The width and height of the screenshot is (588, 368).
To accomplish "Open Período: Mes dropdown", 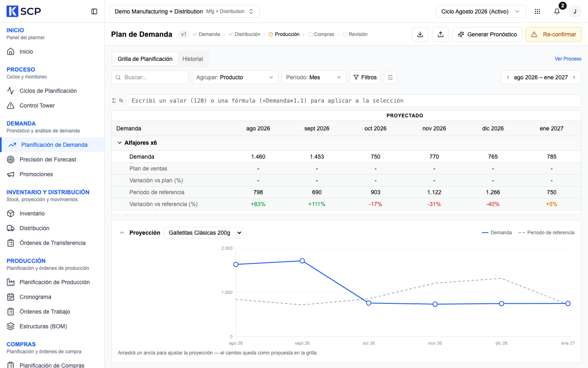I will click(x=314, y=77).
